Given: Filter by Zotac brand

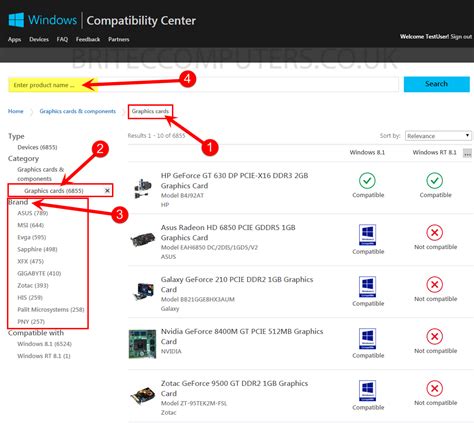Looking at the screenshot, I should (x=33, y=285).
